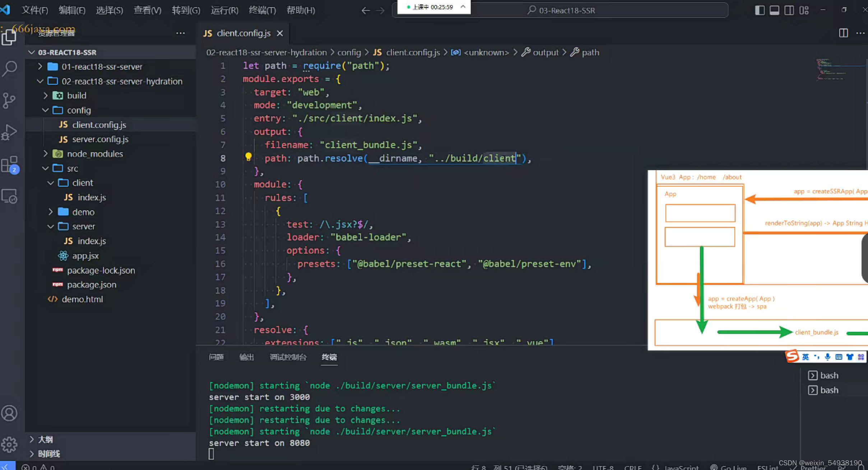Open Run and Debug view
Screen dimensions: 868x470
coord(9,132)
